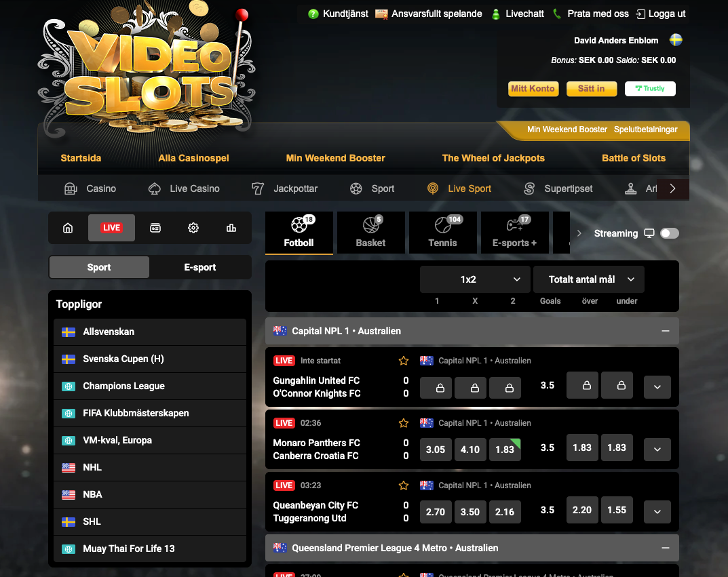
Task: Toggle the Streaming switch
Action: click(670, 233)
